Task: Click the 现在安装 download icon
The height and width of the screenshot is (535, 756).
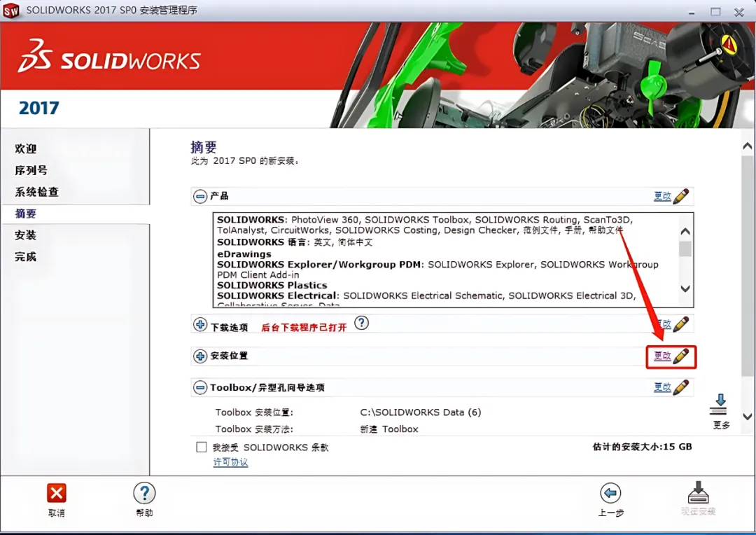Action: point(698,492)
